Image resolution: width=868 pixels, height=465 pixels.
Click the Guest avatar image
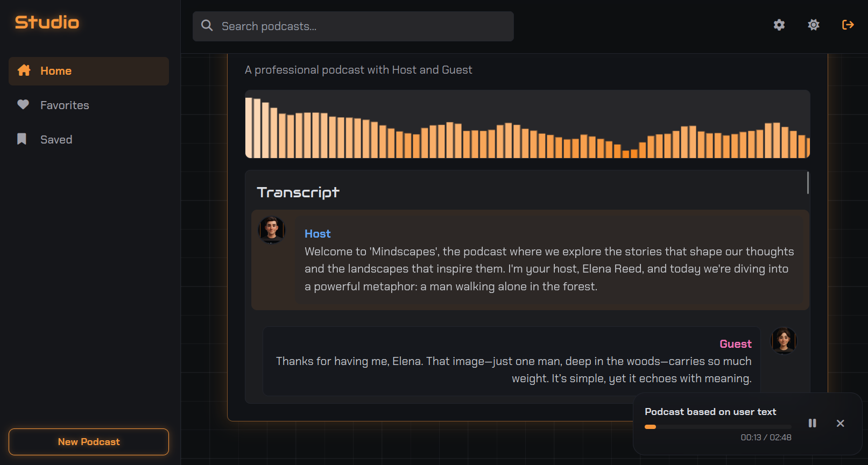[784, 340]
